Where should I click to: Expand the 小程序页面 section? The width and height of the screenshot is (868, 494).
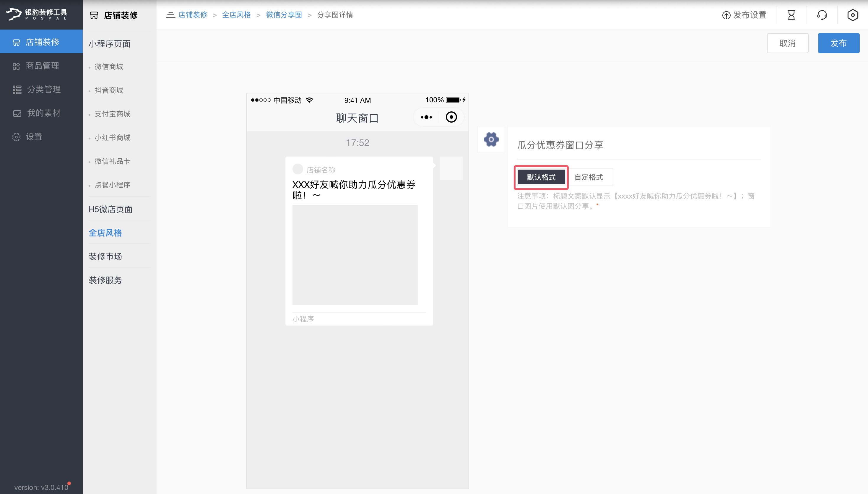[x=110, y=44]
